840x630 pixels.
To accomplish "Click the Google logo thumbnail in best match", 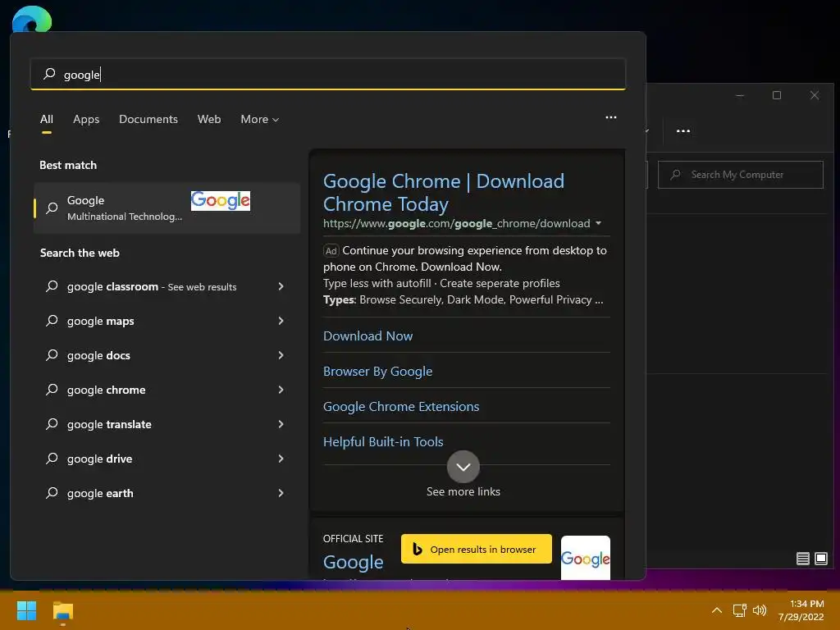I will [x=221, y=200].
